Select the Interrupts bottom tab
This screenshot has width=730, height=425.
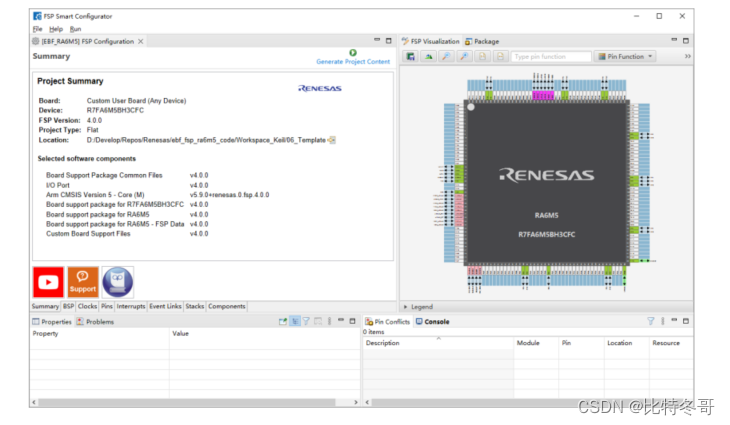tap(131, 306)
